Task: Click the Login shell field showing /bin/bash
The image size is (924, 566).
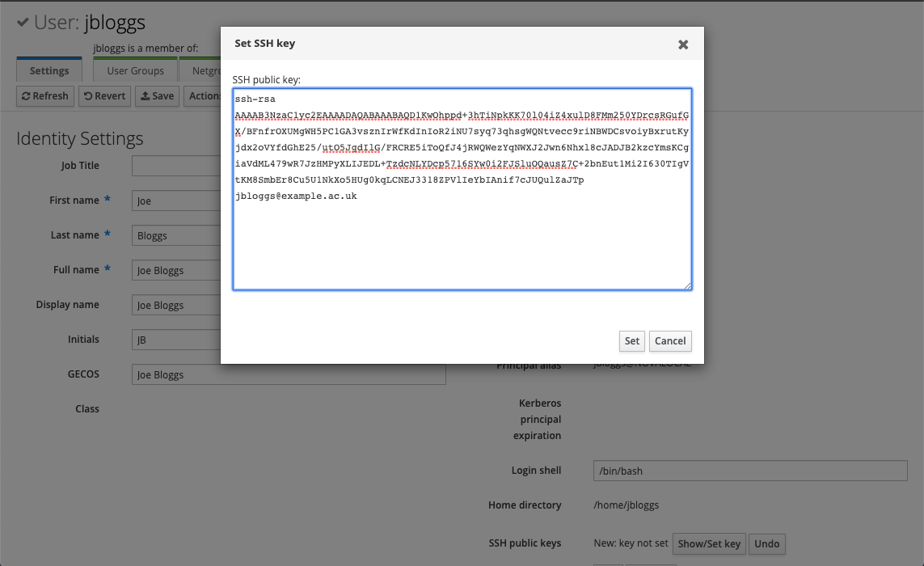Action: click(x=749, y=470)
